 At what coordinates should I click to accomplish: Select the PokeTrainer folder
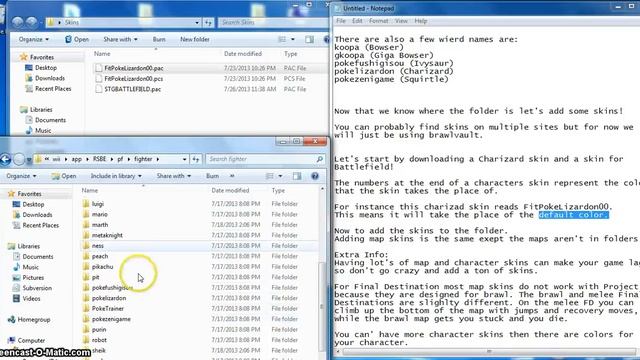(108, 309)
